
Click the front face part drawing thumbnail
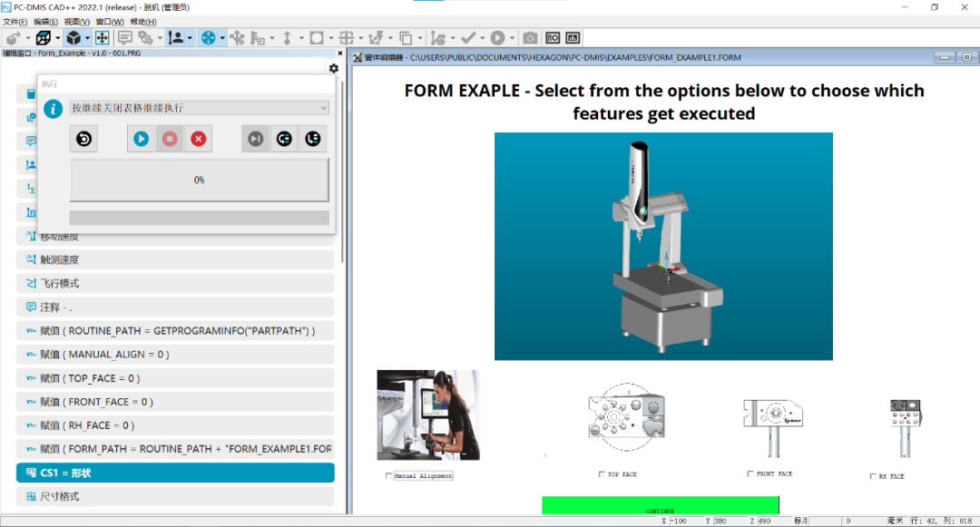click(x=773, y=428)
